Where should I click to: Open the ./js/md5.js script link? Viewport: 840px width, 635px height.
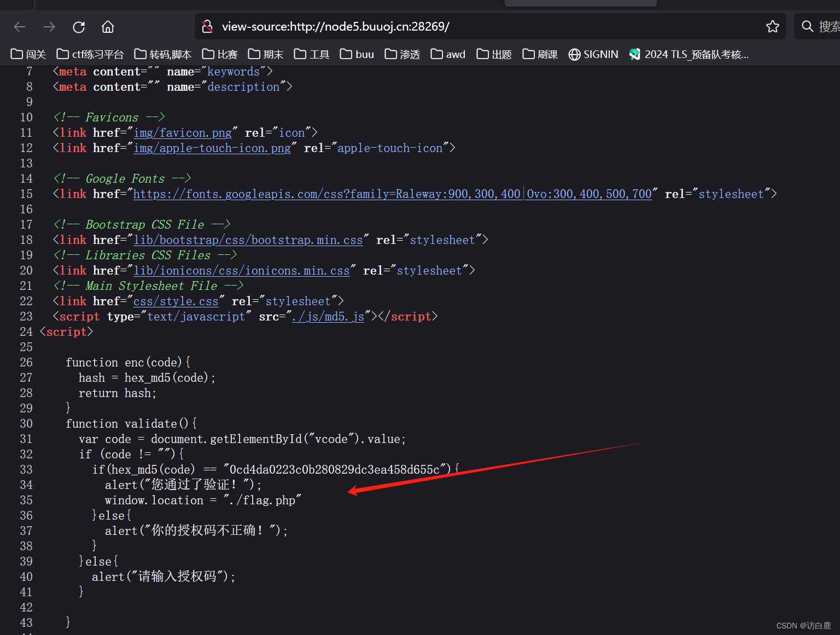click(328, 317)
